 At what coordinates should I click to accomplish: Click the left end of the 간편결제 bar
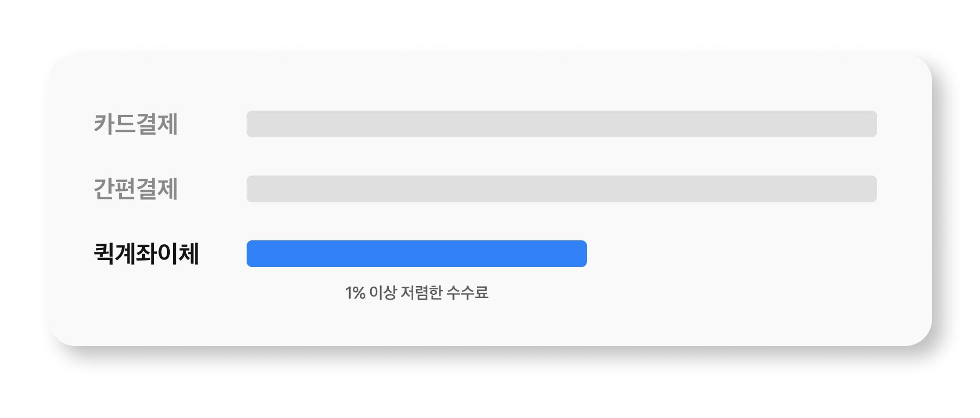[x=253, y=189]
